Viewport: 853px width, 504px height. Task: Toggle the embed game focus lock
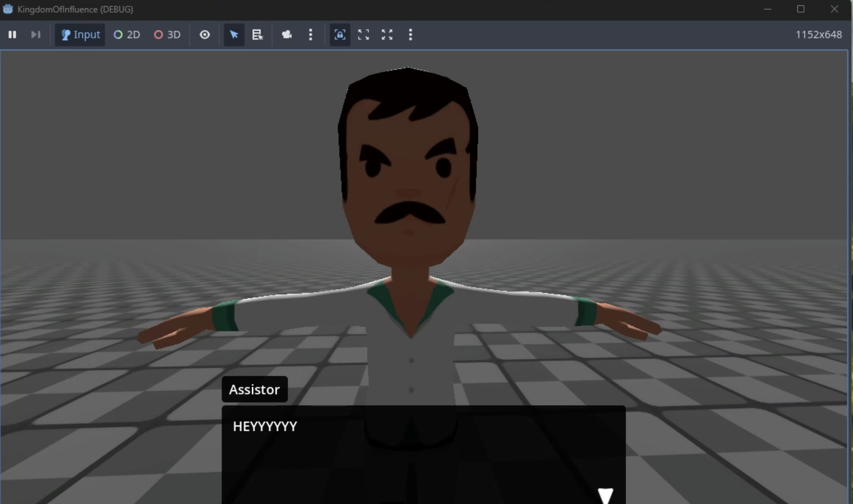pyautogui.click(x=339, y=34)
